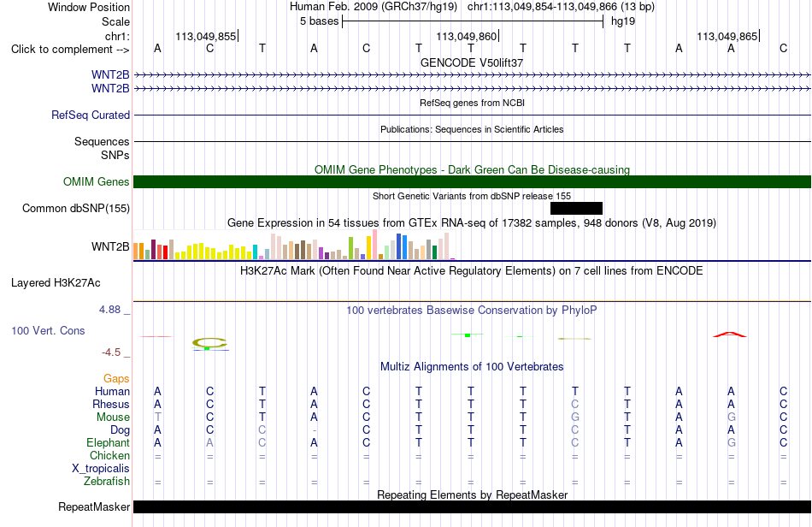Click the faded T in the Mouse row
The height and width of the screenshot is (527, 812).
157,417
